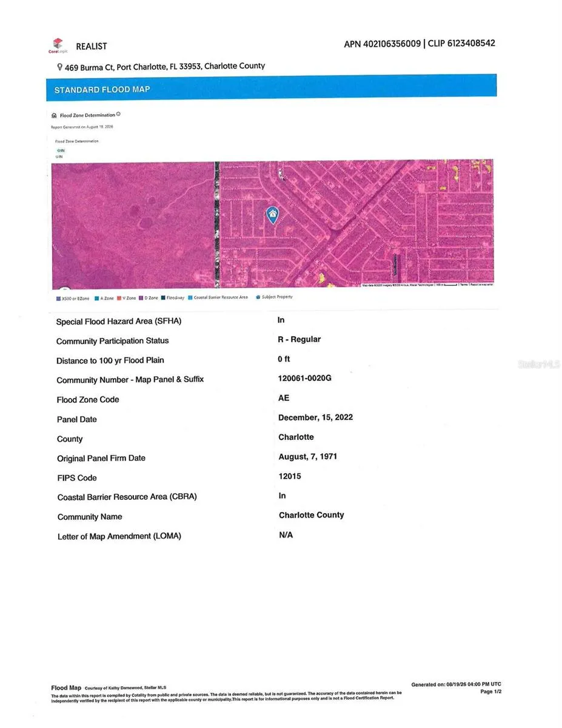Click the CoreLogic logo icon

[x=58, y=45]
